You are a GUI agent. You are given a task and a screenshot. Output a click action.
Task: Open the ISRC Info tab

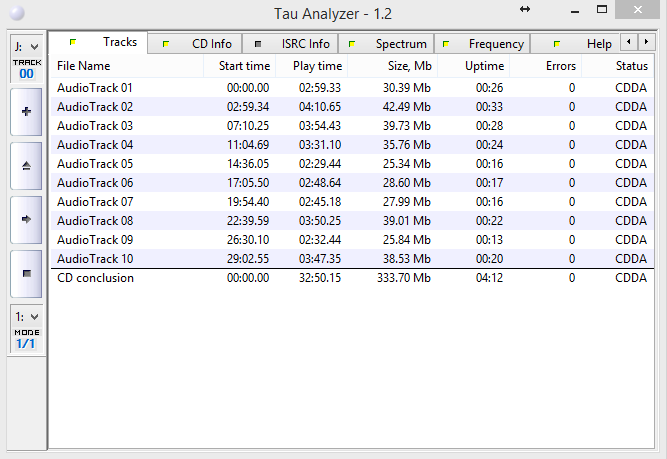[x=291, y=44]
